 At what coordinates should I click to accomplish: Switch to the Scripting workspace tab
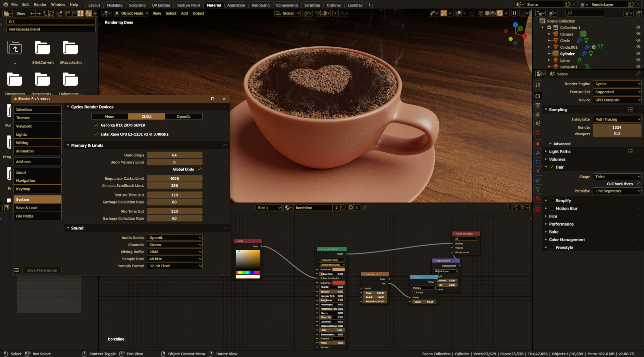click(312, 5)
